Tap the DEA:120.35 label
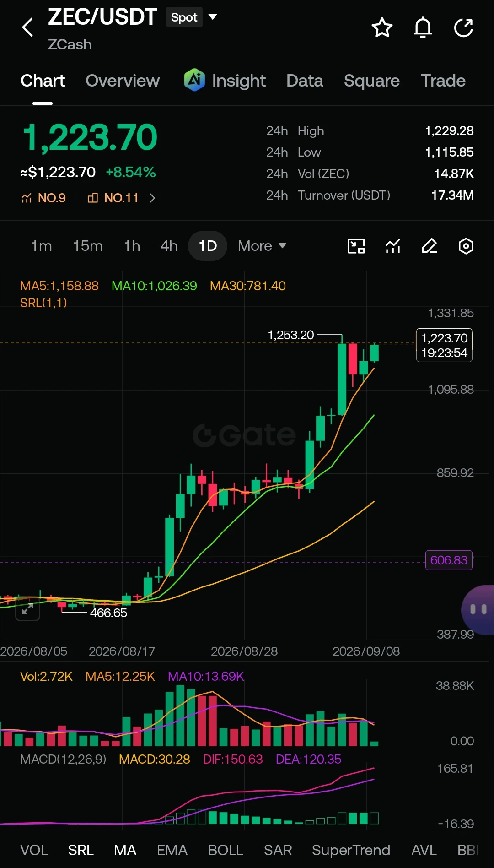Screen dimensions: 494x868 (x=308, y=759)
